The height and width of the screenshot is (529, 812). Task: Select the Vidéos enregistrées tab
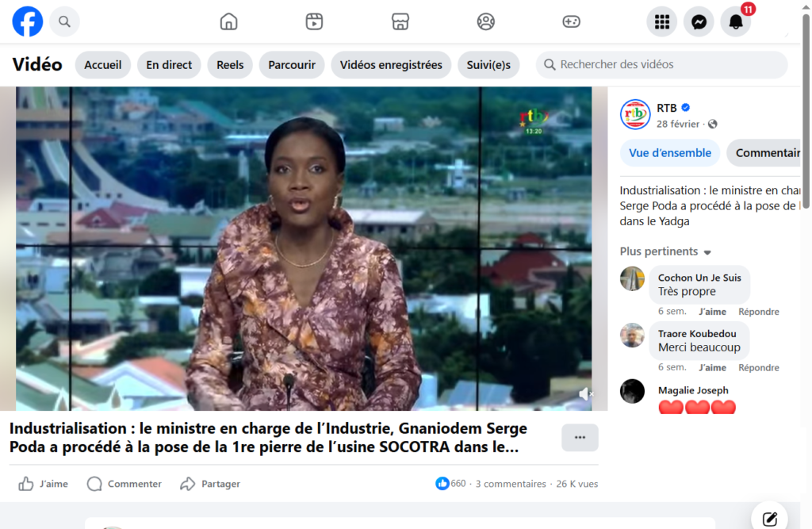tap(391, 65)
